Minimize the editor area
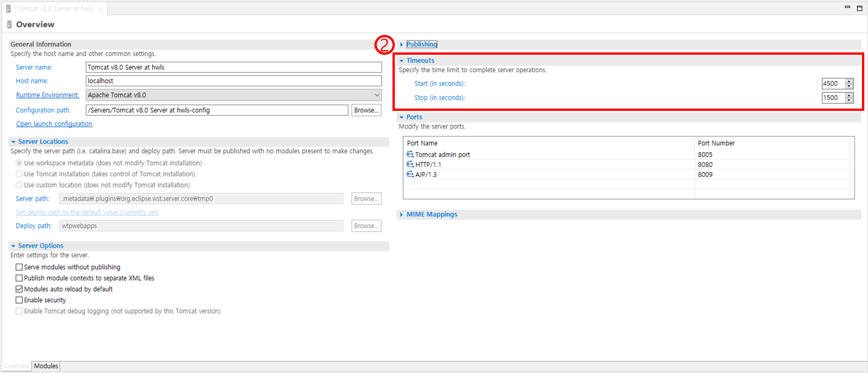The image size is (868, 373). [848, 7]
